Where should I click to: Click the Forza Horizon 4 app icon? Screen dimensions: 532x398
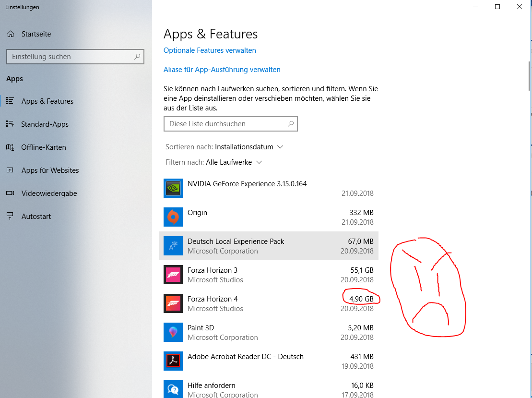173,303
